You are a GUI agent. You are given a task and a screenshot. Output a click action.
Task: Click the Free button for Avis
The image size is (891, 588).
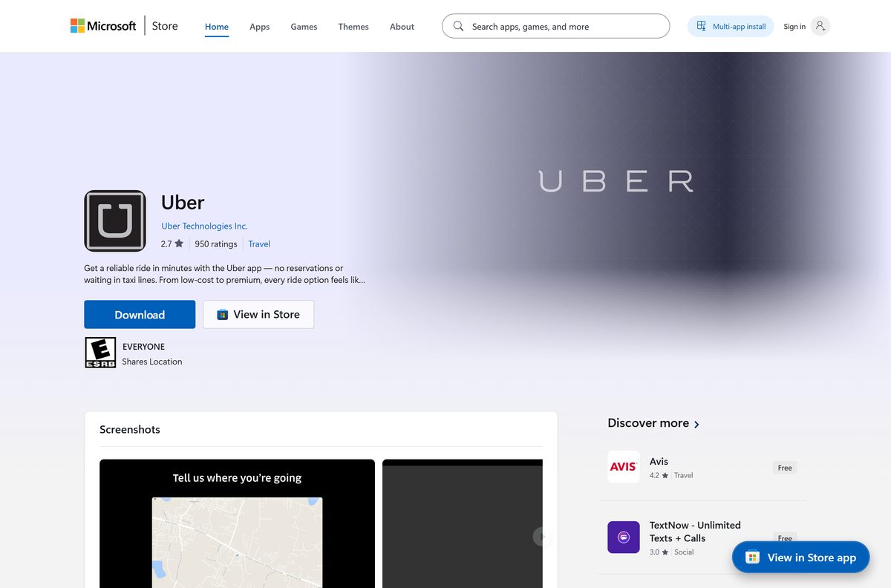tap(785, 468)
